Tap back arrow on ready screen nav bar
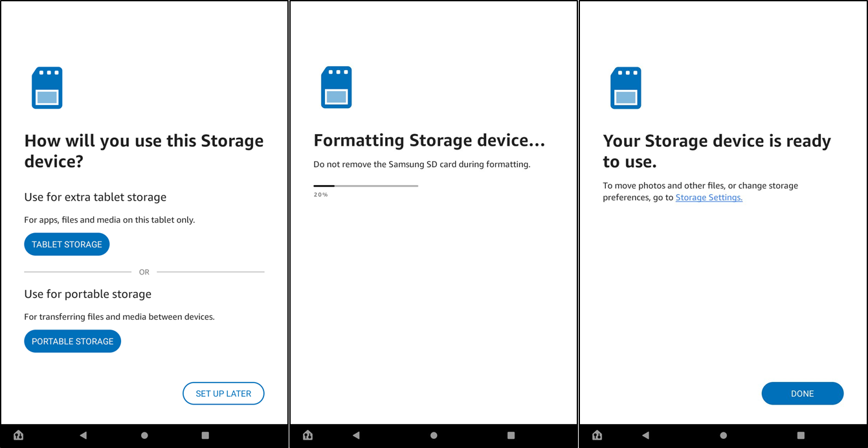 click(x=645, y=435)
